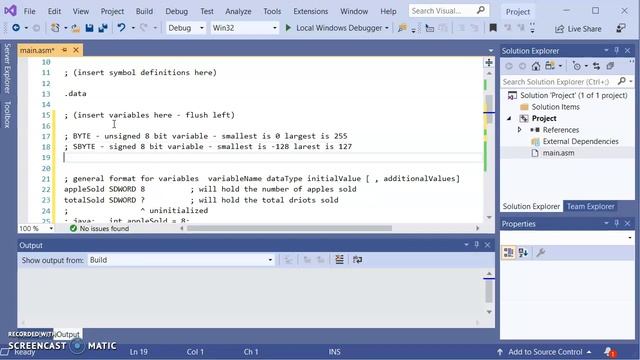
Task: Click the notifications bell in status bar
Action: [609, 352]
